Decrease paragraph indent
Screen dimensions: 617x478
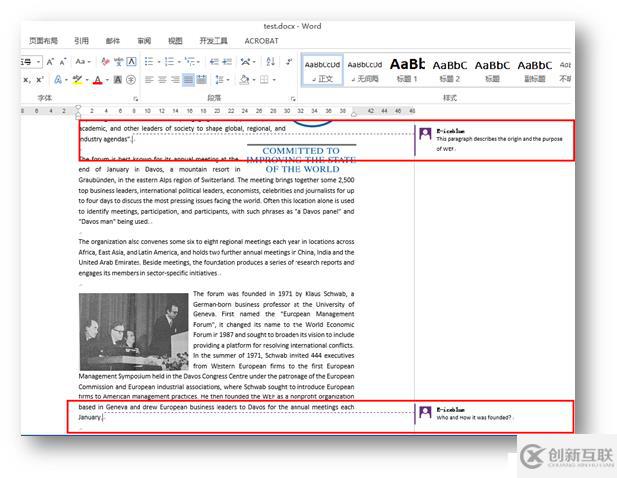pos(214,61)
